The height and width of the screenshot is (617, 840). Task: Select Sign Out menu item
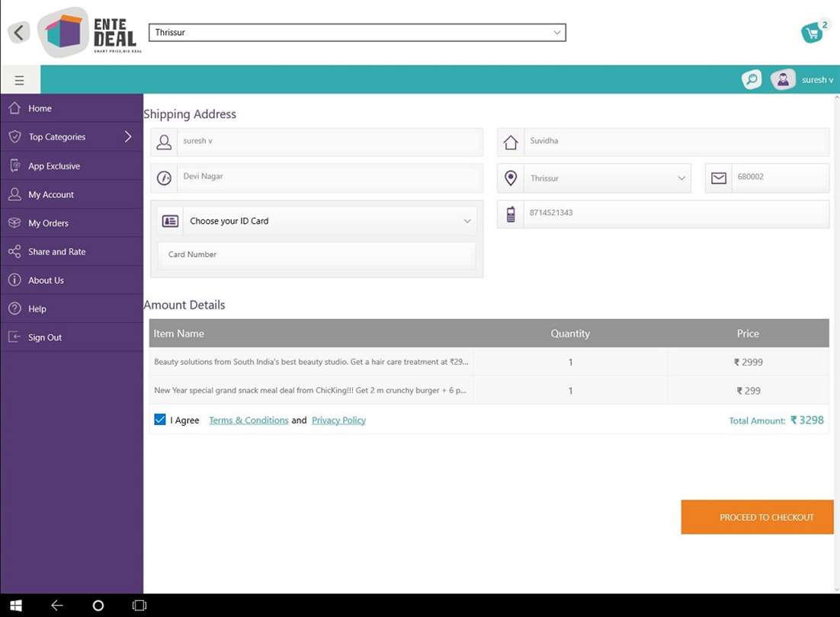click(72, 337)
